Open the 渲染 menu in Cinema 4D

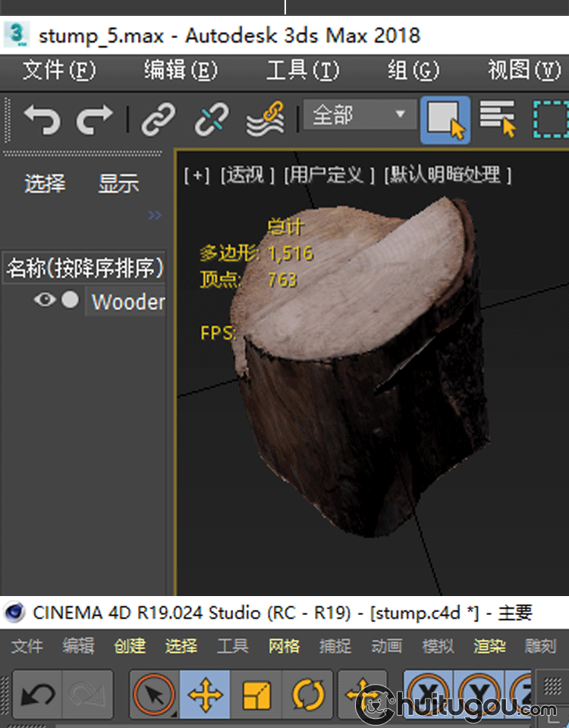489,646
